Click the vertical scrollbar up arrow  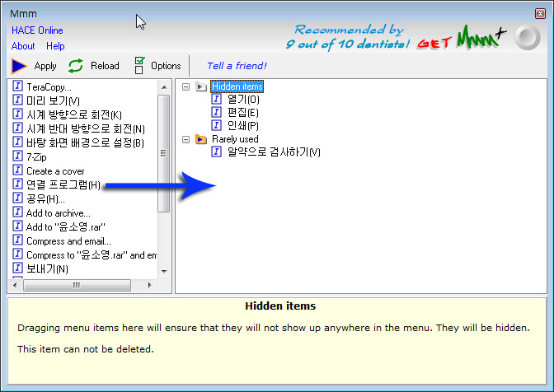[x=164, y=86]
